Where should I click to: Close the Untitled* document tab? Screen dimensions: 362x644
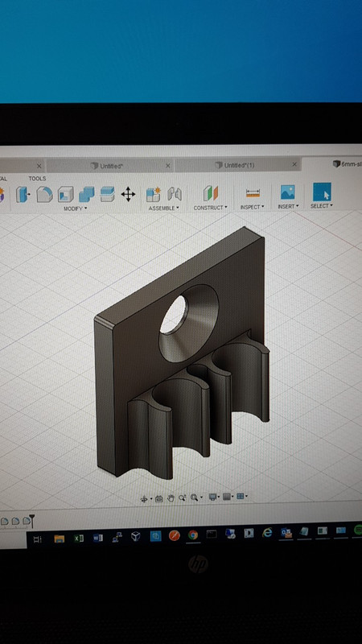167,166
